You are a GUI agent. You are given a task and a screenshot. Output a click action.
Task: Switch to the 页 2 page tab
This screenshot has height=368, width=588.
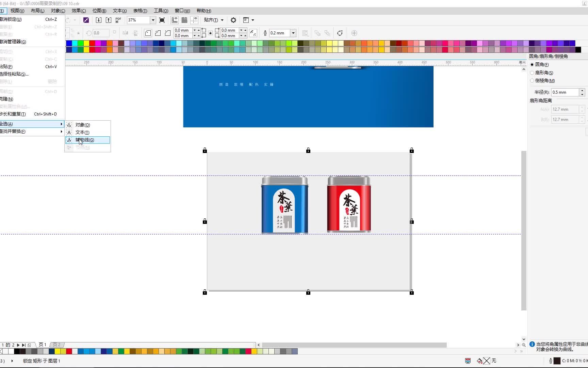(x=56, y=345)
